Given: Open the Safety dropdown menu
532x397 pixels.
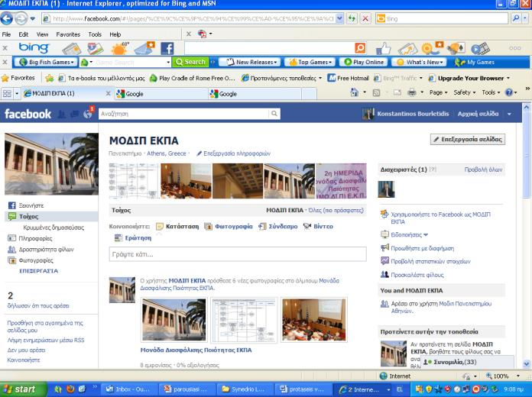Looking at the screenshot, I should tap(465, 92).
